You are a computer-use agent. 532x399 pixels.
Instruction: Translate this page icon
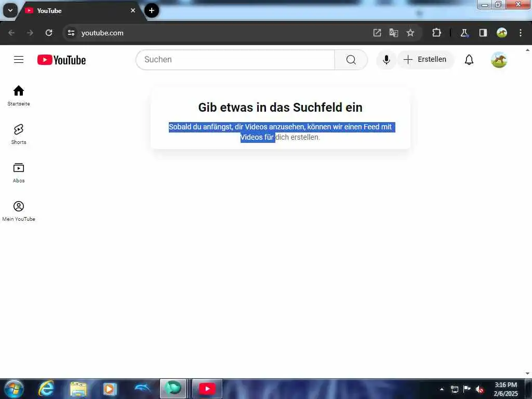tap(394, 33)
